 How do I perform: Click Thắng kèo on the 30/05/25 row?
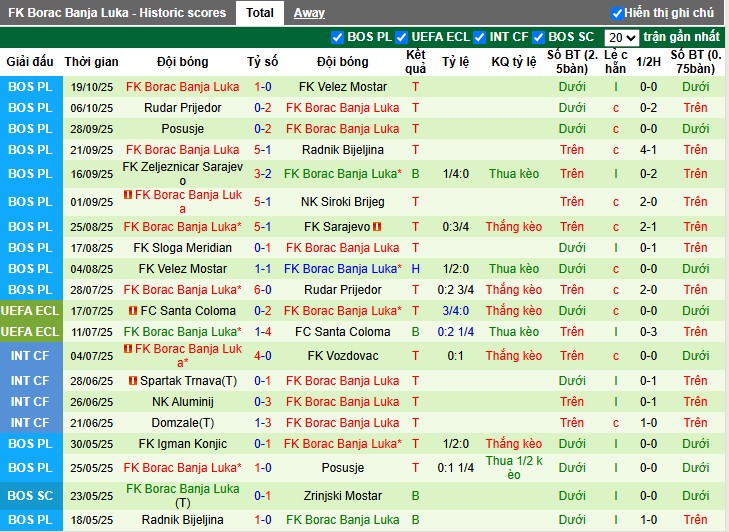pyautogui.click(x=514, y=444)
